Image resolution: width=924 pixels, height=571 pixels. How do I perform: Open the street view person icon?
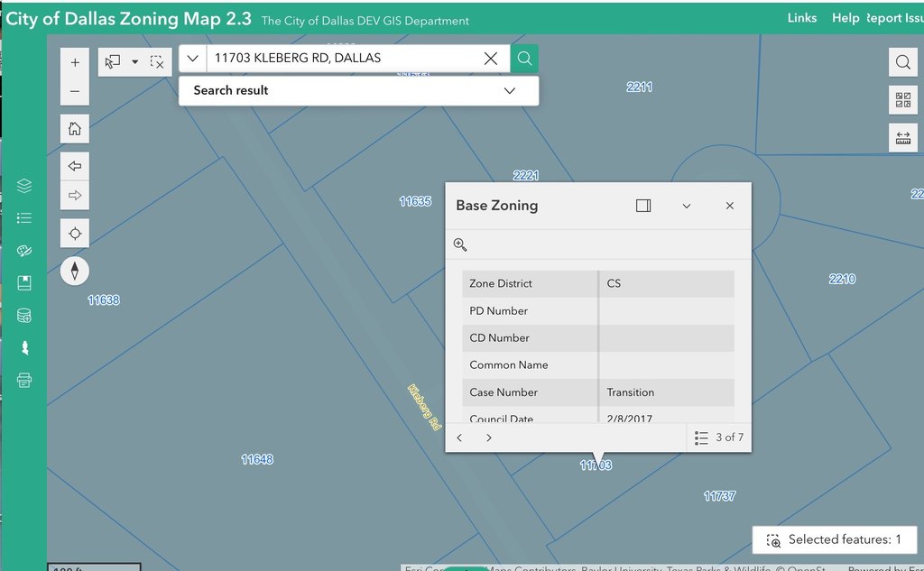point(24,347)
